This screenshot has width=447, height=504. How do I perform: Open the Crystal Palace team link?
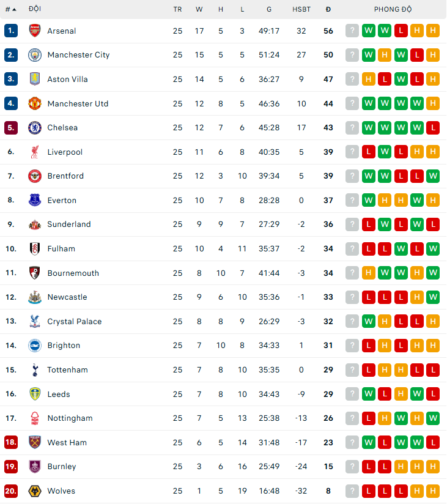(x=75, y=322)
